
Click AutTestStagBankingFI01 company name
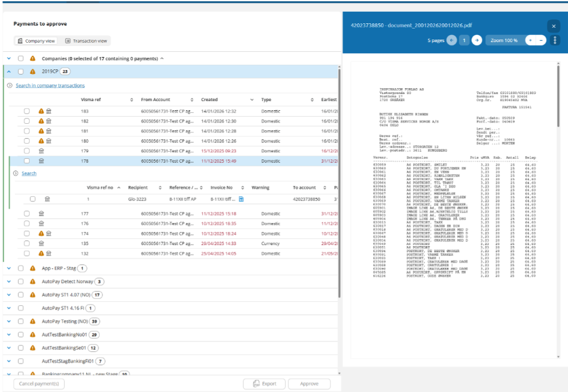point(68,361)
